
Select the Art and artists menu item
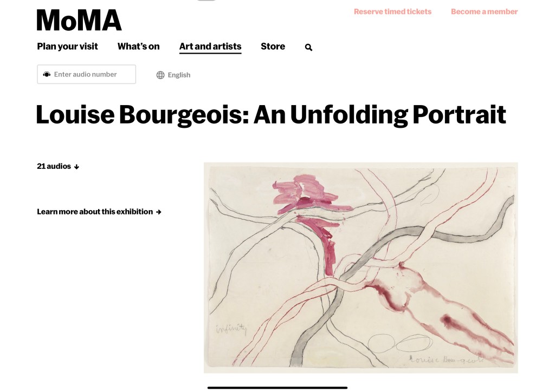[x=210, y=47]
